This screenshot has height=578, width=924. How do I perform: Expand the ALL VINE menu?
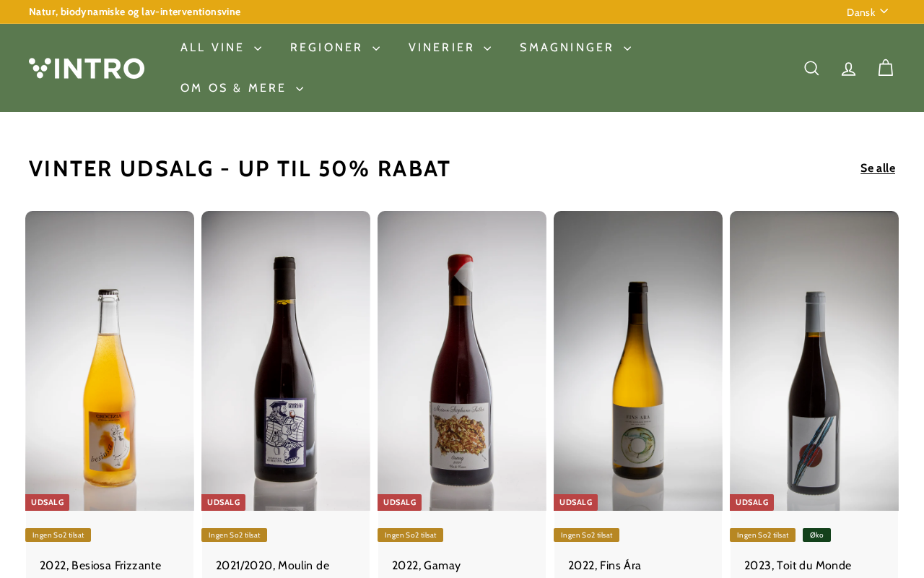pos(221,48)
